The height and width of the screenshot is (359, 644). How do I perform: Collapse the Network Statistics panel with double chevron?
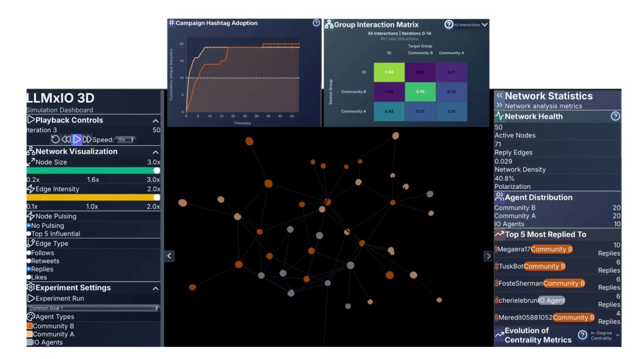pyautogui.click(x=500, y=96)
